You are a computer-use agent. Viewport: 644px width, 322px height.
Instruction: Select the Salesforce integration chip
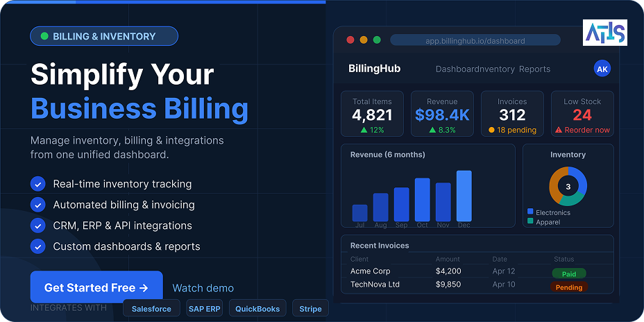pos(151,308)
